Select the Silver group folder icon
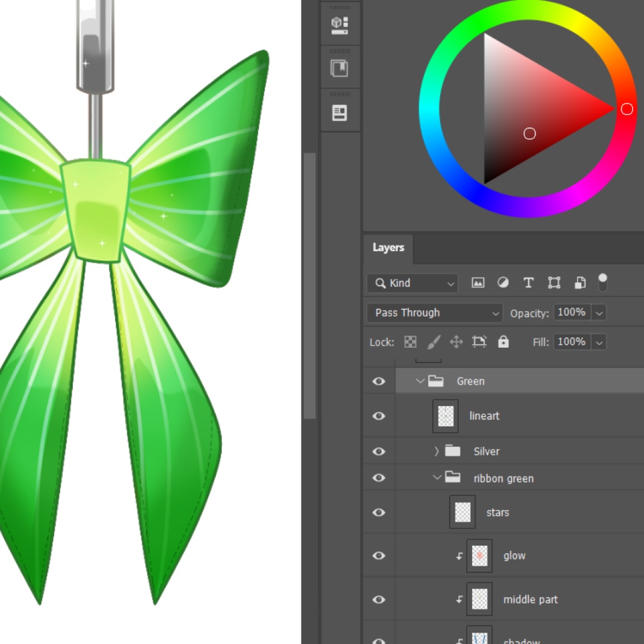This screenshot has height=644, width=644. tap(453, 451)
